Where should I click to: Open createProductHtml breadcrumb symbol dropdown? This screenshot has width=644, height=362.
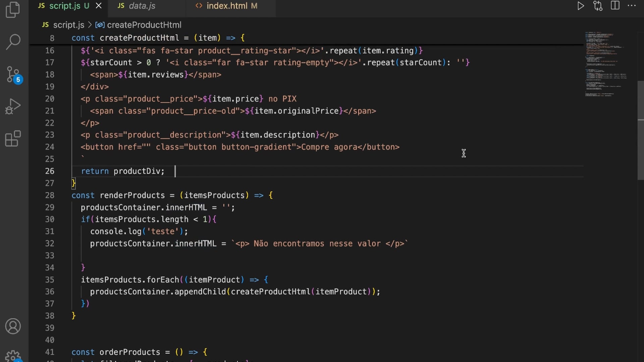[x=144, y=25]
